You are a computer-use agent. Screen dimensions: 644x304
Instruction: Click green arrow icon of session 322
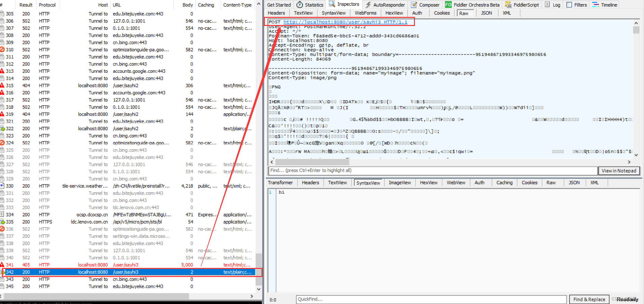click(x=2, y=129)
